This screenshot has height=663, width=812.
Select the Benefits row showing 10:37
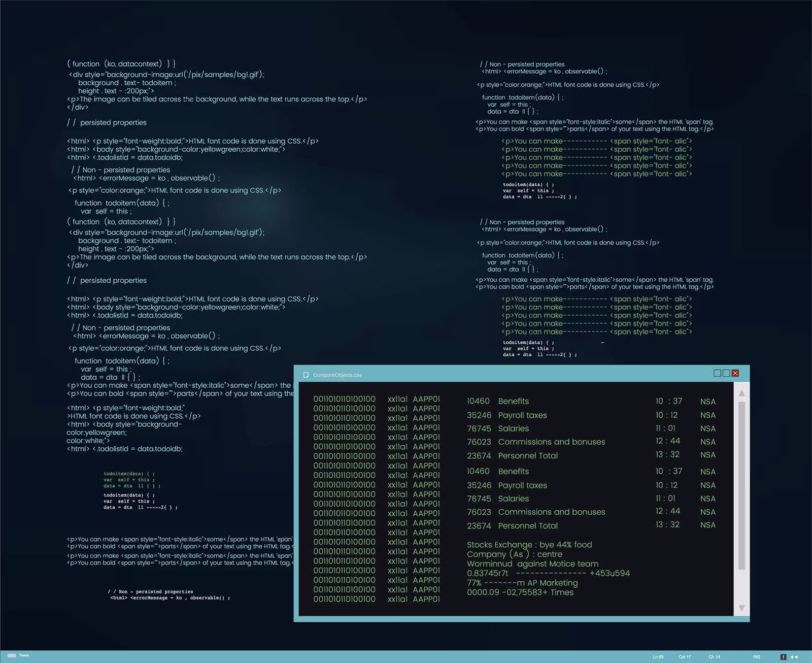tap(514, 401)
